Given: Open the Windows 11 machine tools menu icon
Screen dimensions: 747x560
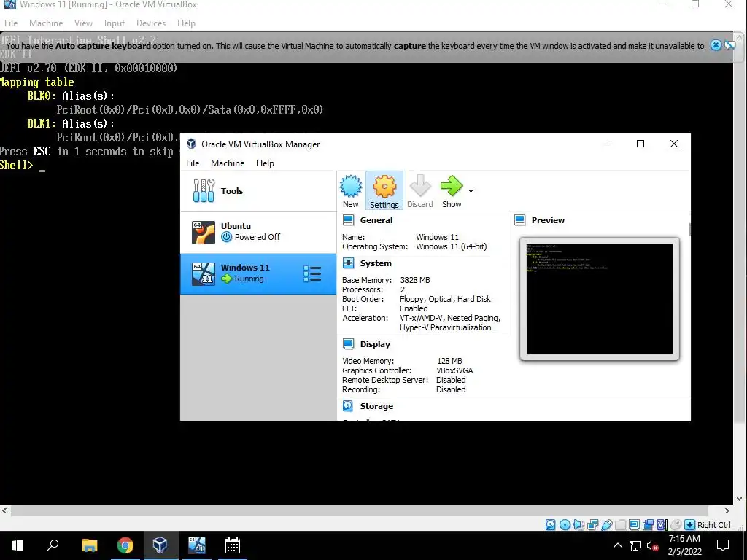Looking at the screenshot, I should click(x=312, y=274).
